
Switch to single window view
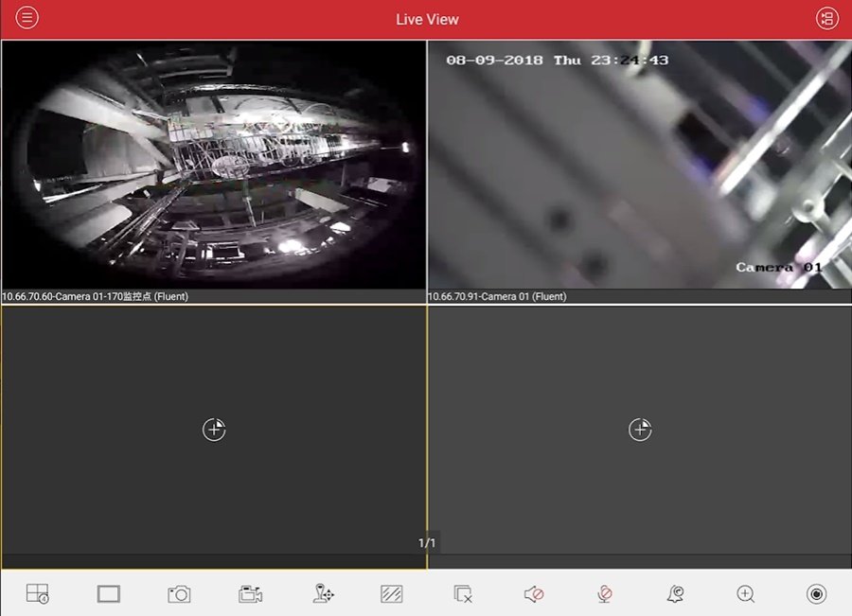click(x=108, y=593)
